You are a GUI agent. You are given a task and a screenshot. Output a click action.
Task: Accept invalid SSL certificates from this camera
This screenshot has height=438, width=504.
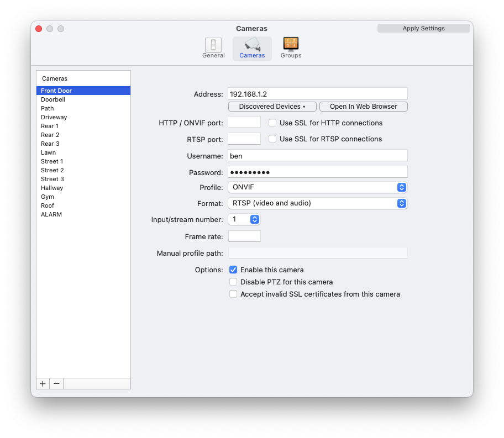click(x=233, y=294)
